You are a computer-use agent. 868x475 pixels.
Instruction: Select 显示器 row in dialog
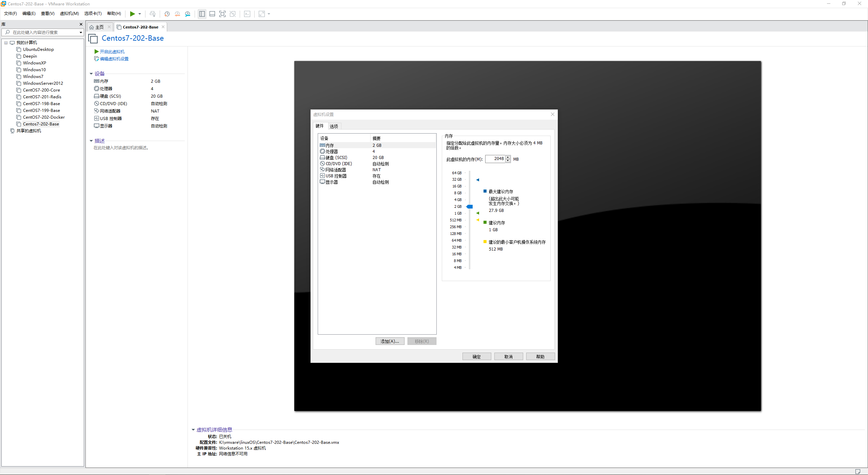(377, 182)
